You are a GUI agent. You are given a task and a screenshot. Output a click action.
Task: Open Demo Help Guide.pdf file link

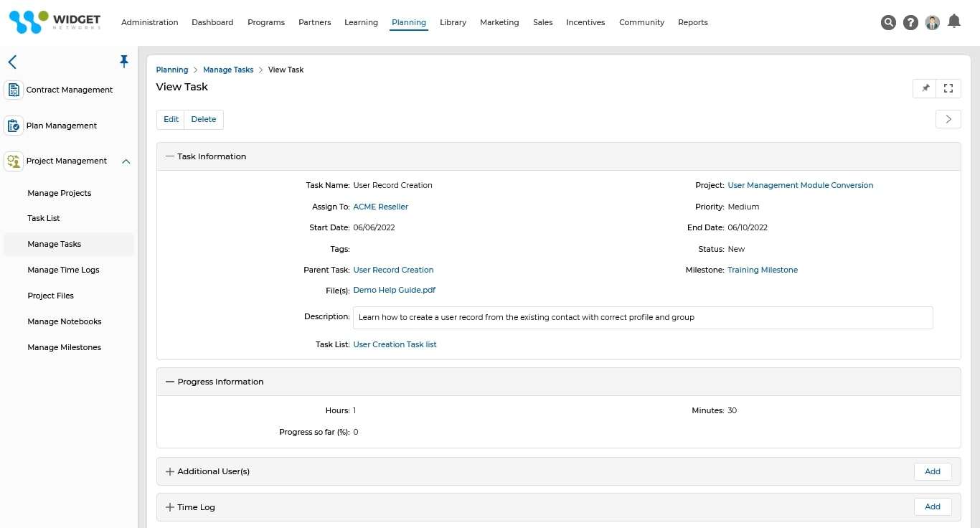[x=394, y=291]
